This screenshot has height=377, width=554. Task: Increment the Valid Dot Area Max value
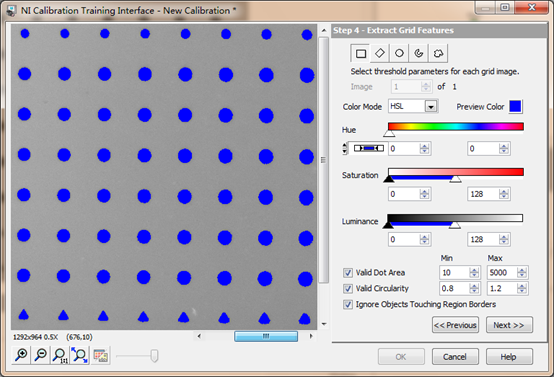521,270
